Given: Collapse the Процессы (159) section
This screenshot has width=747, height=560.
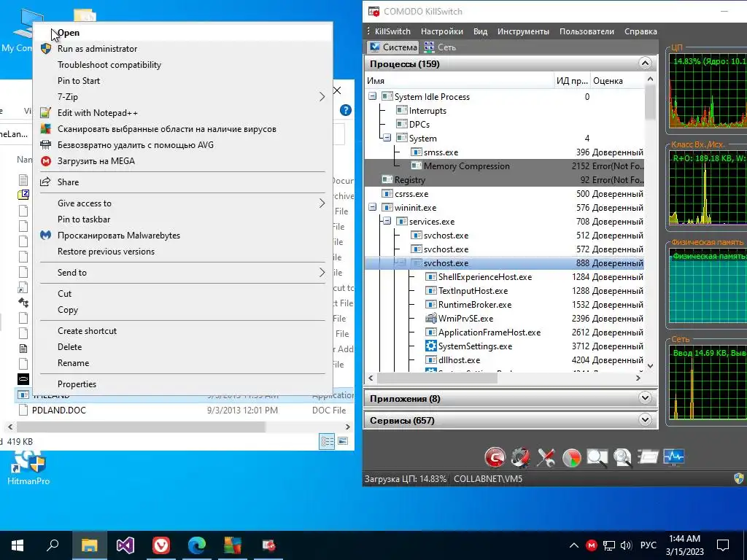Looking at the screenshot, I should [645, 63].
